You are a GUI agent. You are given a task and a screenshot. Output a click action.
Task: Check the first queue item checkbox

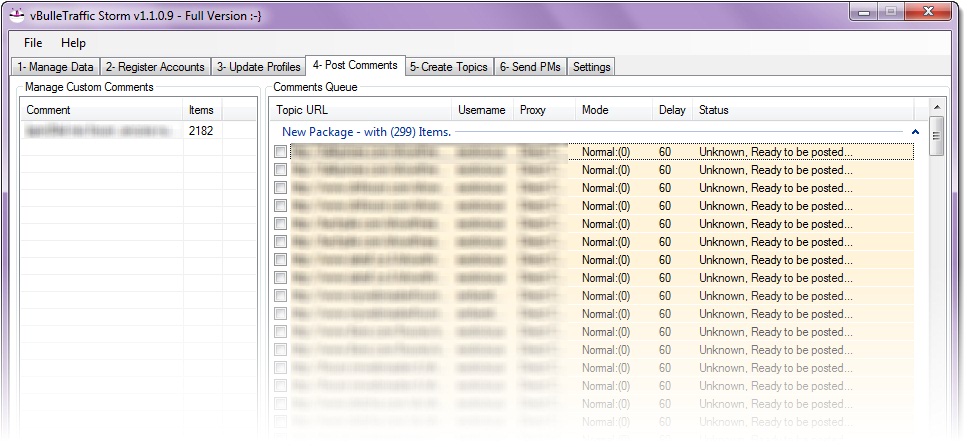coord(281,152)
